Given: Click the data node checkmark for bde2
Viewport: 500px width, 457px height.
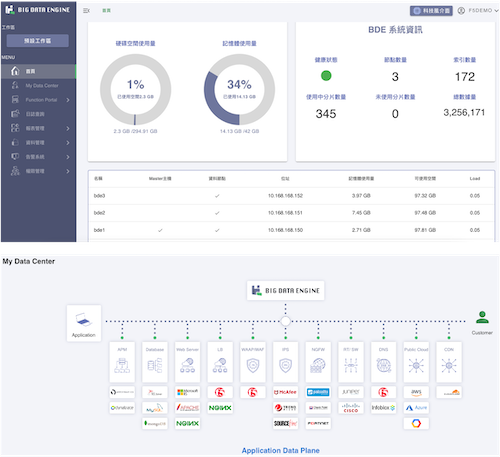Looking at the screenshot, I should (x=217, y=213).
